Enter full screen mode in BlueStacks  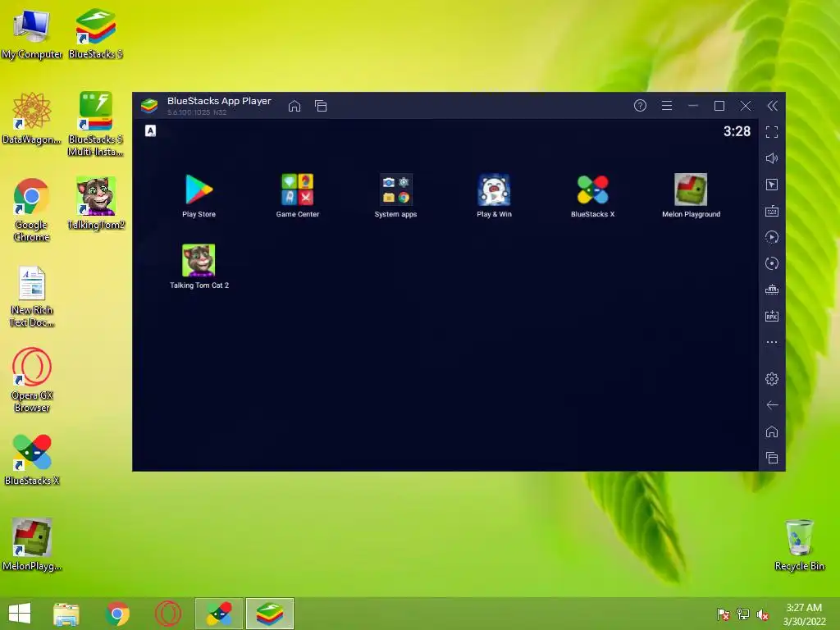coord(771,132)
